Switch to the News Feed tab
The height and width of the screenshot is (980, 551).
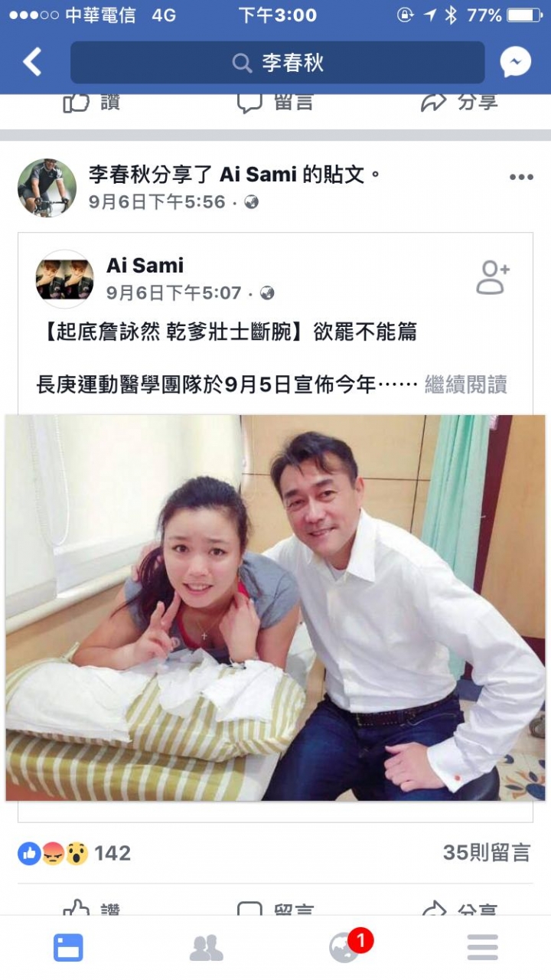68,948
